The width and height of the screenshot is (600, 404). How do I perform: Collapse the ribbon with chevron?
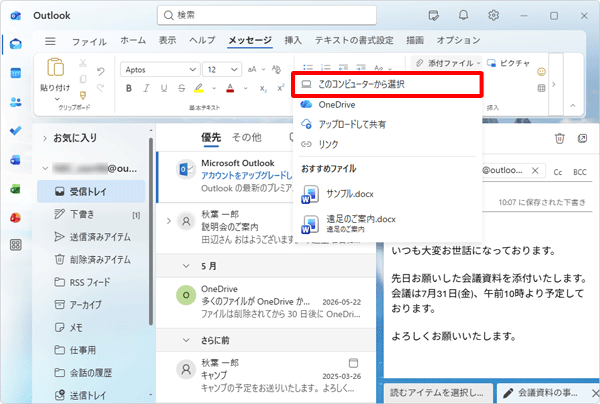572,106
